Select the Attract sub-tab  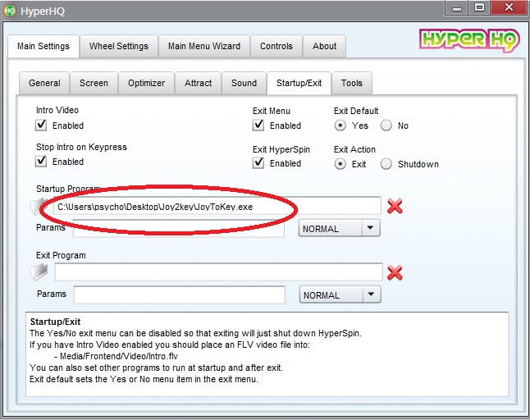tap(198, 83)
